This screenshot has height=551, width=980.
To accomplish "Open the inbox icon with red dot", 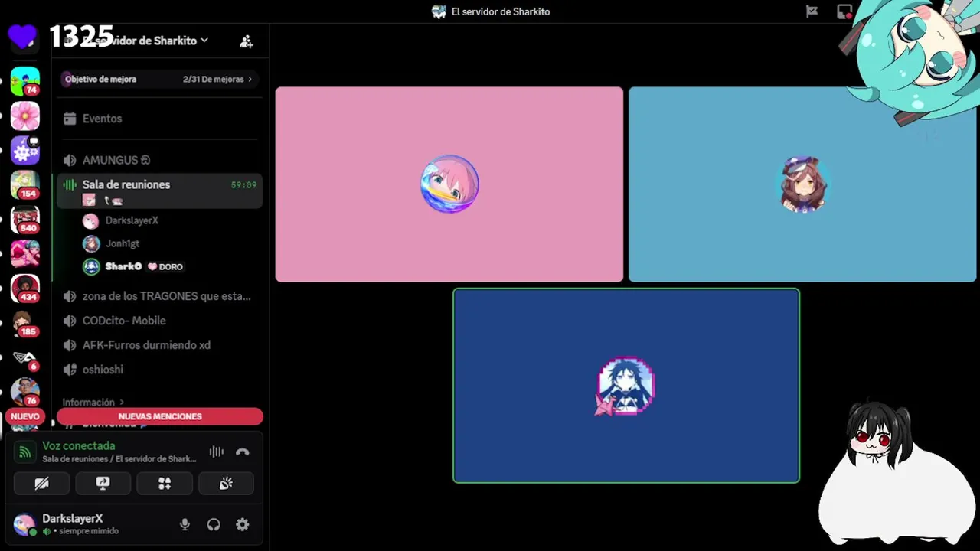I will tap(844, 11).
